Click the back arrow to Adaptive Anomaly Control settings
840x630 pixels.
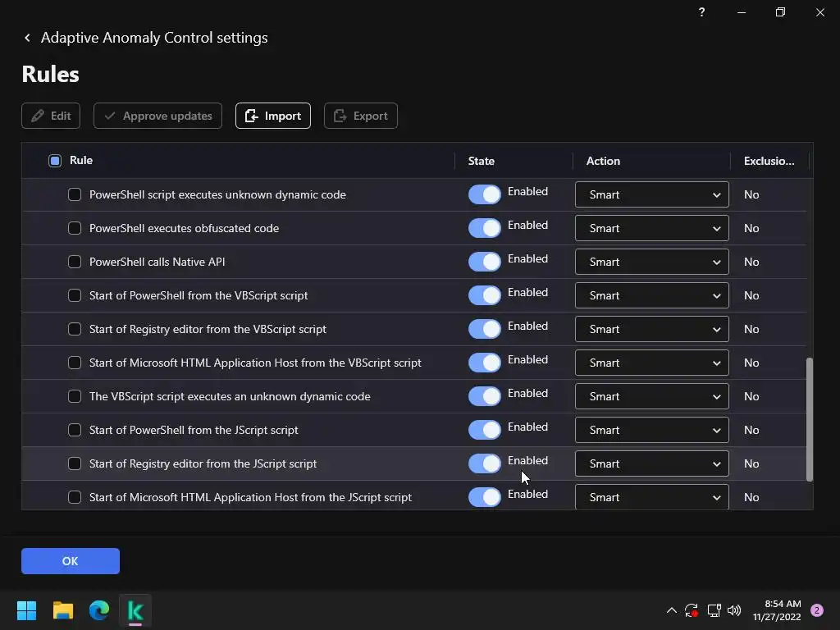(27, 38)
